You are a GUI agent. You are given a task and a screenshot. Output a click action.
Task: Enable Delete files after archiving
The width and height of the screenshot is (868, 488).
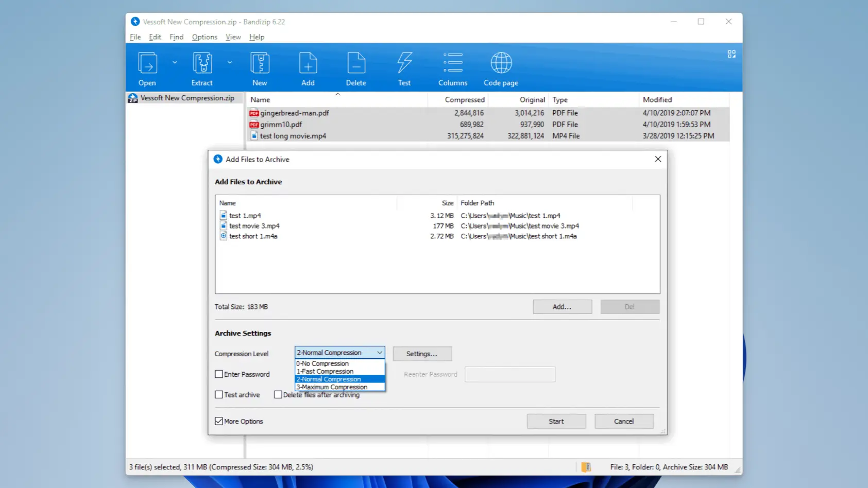[x=278, y=394]
